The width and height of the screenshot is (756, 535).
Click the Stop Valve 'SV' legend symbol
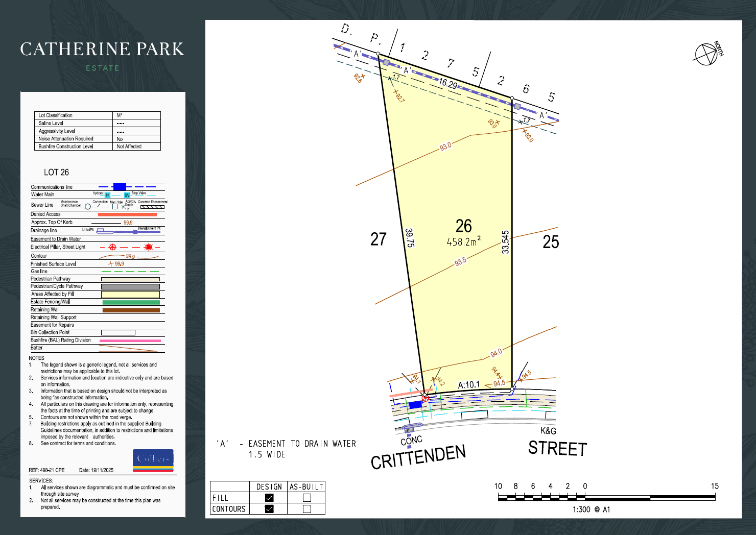127,196
